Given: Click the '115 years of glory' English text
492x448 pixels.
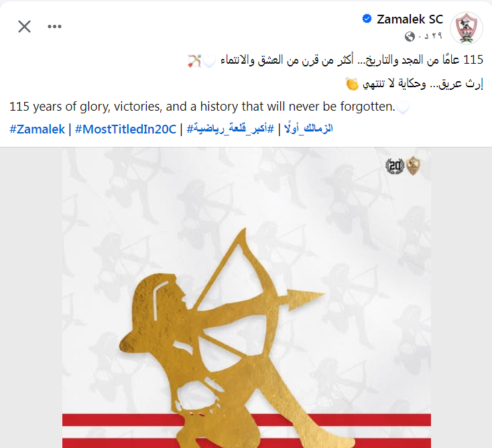Looking at the screenshot, I should point(202,107).
